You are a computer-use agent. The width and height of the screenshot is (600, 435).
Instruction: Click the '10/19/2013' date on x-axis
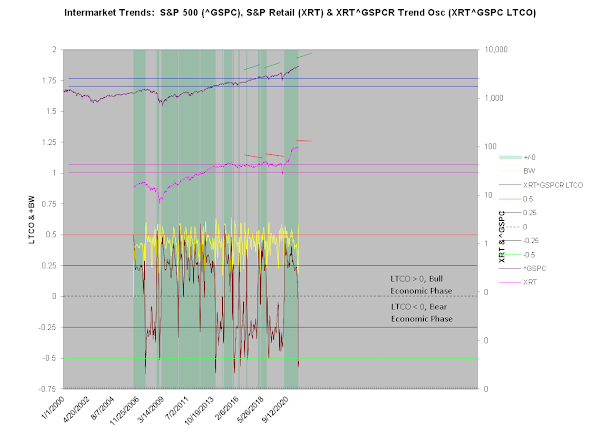199,411
